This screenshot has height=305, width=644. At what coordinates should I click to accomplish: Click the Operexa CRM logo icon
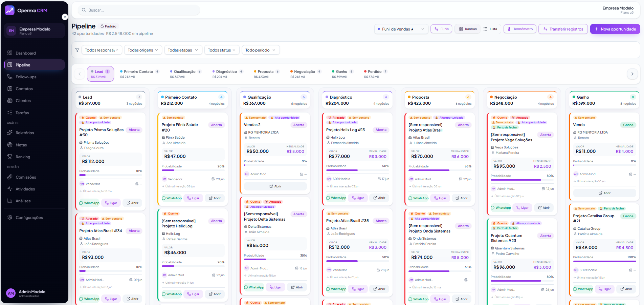click(9, 11)
